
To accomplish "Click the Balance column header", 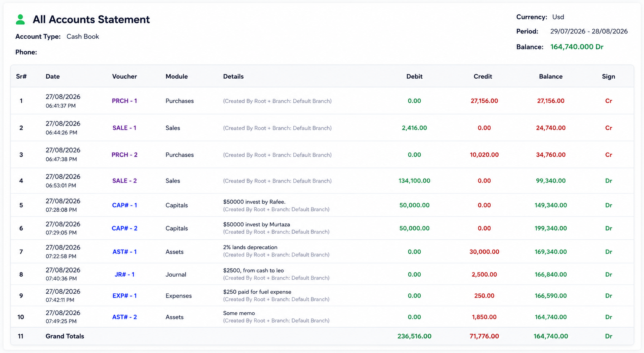I will pos(550,76).
